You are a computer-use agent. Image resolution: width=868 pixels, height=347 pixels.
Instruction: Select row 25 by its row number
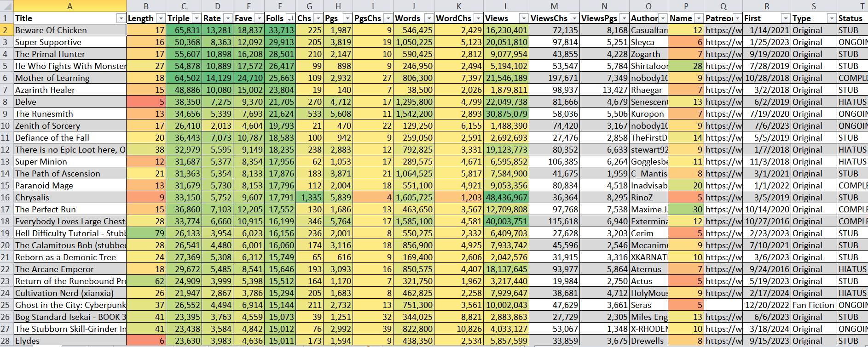click(x=6, y=305)
